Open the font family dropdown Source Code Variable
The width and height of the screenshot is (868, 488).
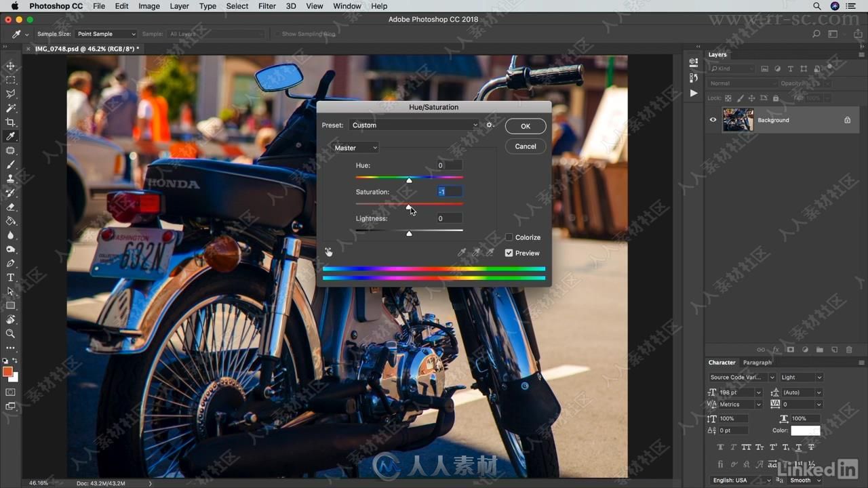742,378
